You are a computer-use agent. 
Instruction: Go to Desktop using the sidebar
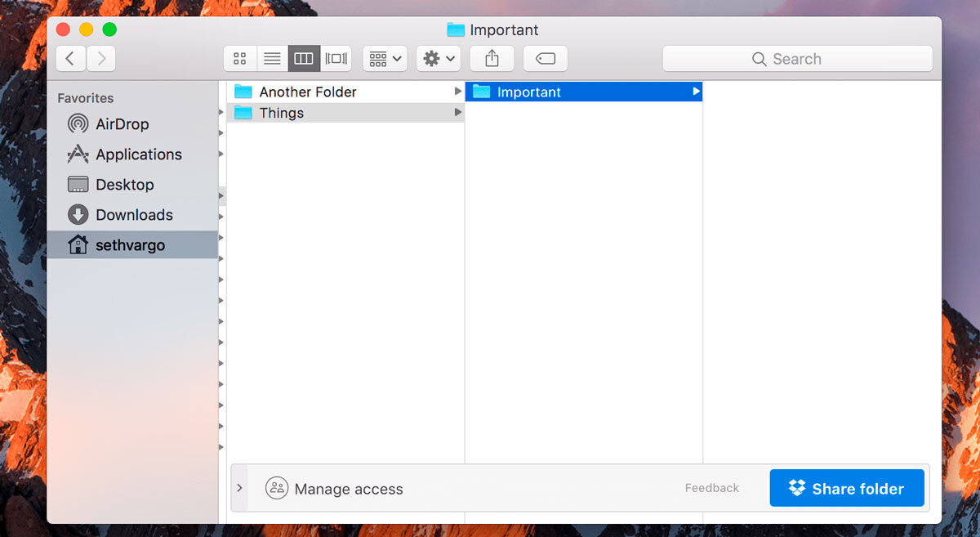point(122,184)
